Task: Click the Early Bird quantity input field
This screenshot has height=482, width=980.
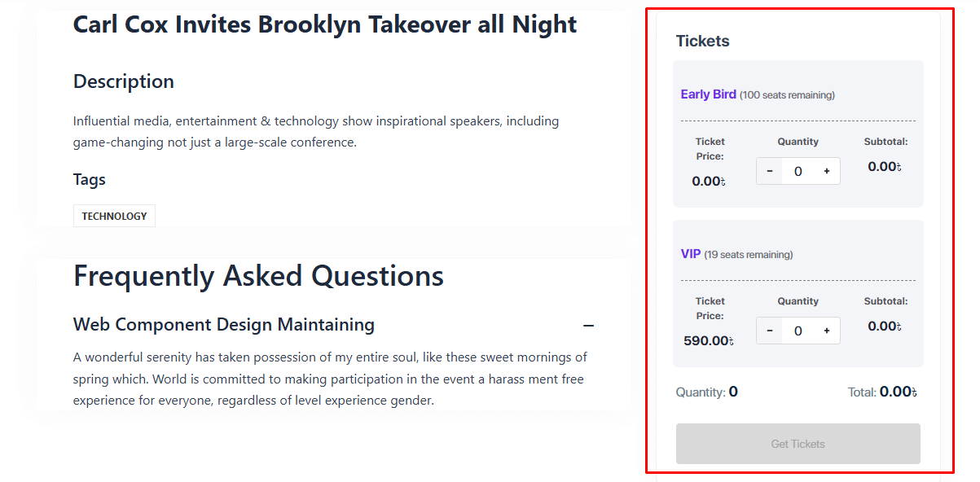Action: (x=798, y=171)
